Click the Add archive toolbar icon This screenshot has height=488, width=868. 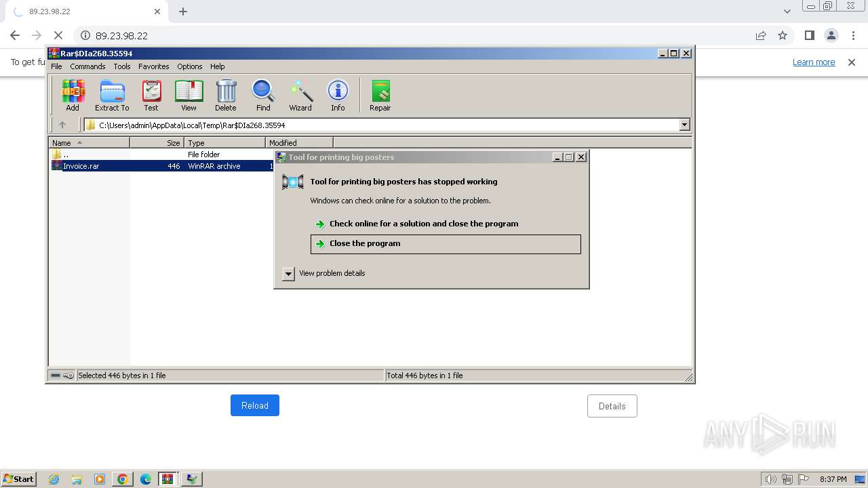[73, 95]
